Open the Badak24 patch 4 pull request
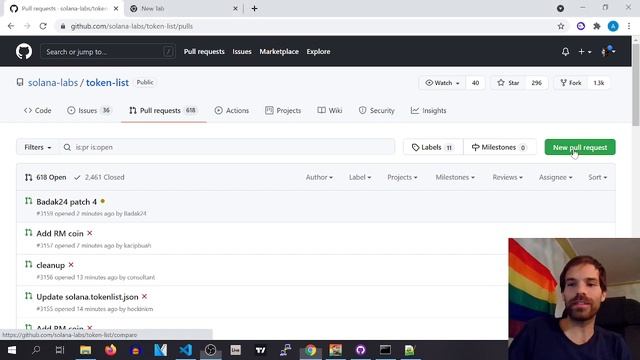This screenshot has width=640, height=360. click(67, 202)
